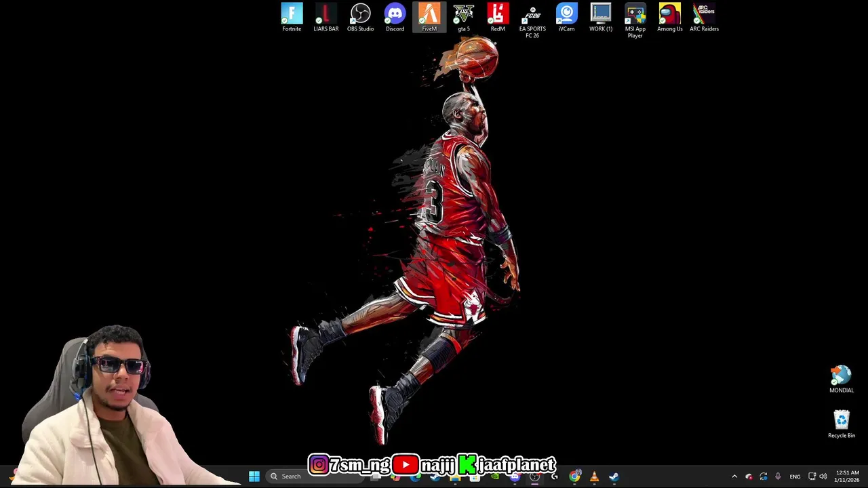Select the MONDIAL desktop icon
This screenshot has width=868, height=488.
pos(842,380)
